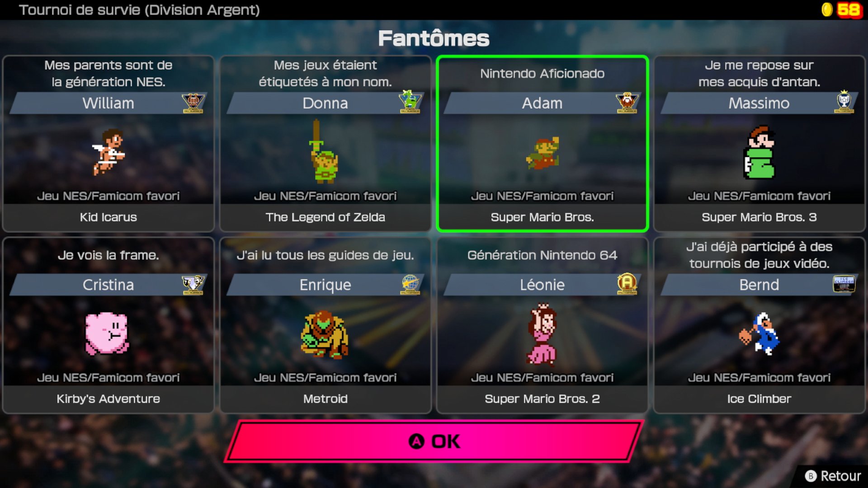The image size is (868, 488).
Task: Click the Fantômes heading
Action: [x=434, y=38]
